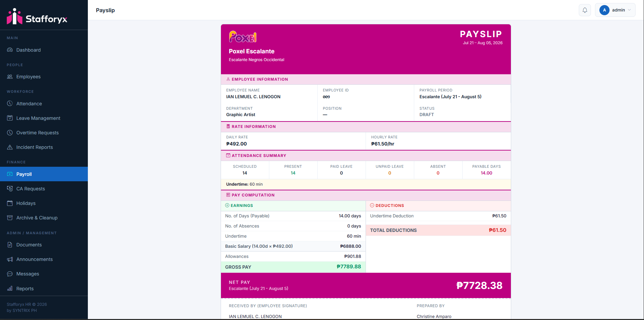Screen dimensions: 644x320
Task: Click the net pay amount ₱7728.38
Action: click(479, 286)
